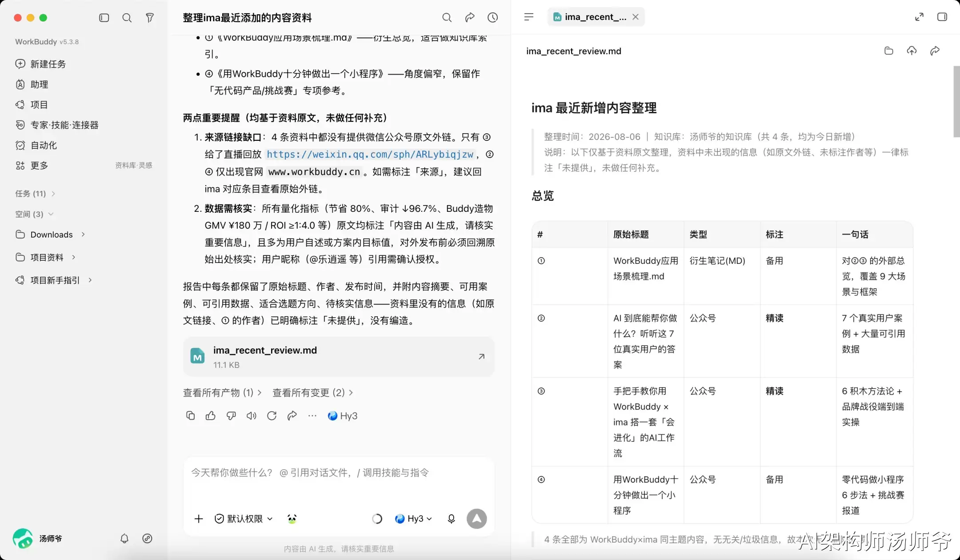The height and width of the screenshot is (560, 960).
Task: Open the weixin.qq.com link
Action: (370, 154)
